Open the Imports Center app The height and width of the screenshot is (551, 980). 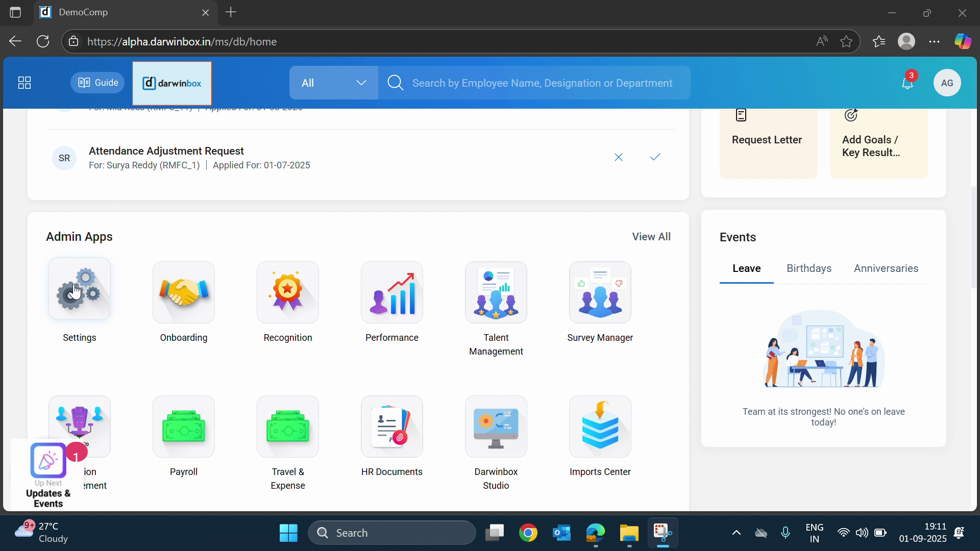[x=600, y=427]
